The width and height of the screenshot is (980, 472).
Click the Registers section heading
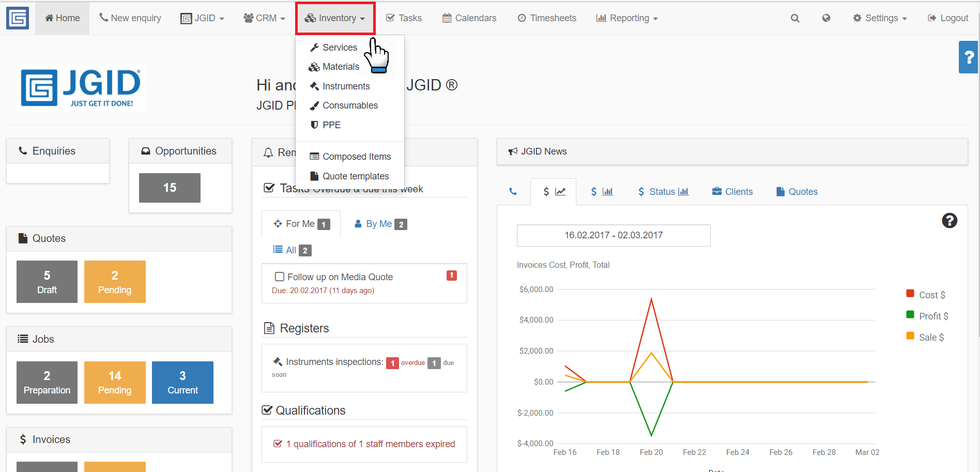[297, 328]
